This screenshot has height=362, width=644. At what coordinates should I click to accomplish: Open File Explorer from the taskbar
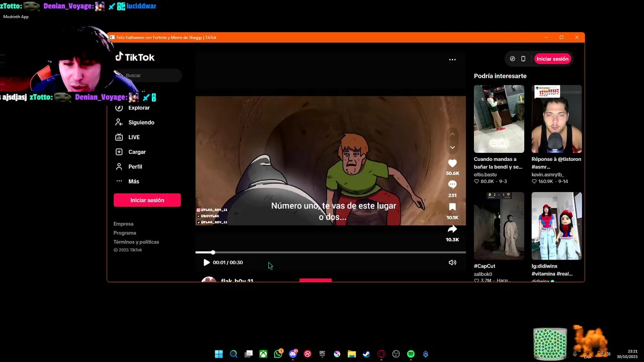(x=352, y=354)
